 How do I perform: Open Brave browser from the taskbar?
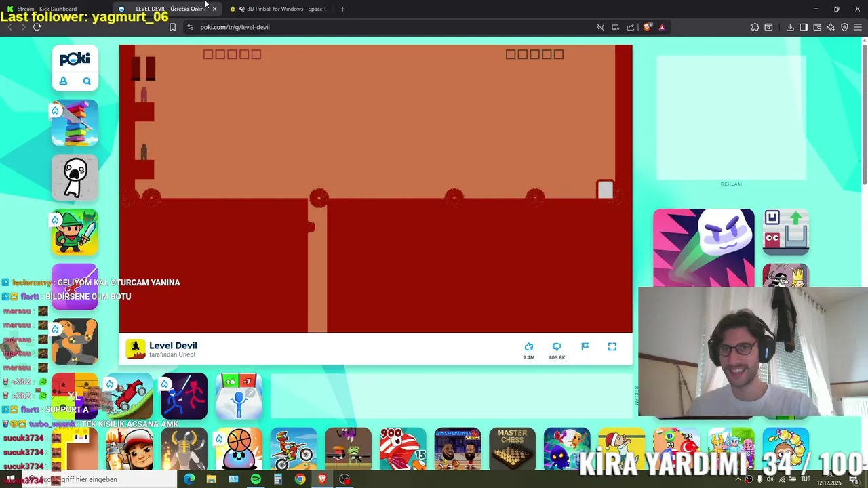(x=322, y=479)
